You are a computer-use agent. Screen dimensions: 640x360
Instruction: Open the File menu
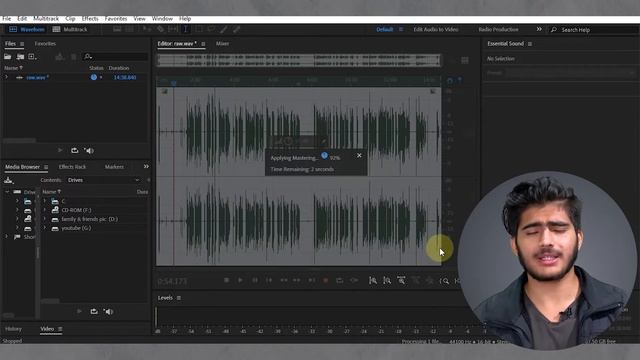click(x=7, y=19)
